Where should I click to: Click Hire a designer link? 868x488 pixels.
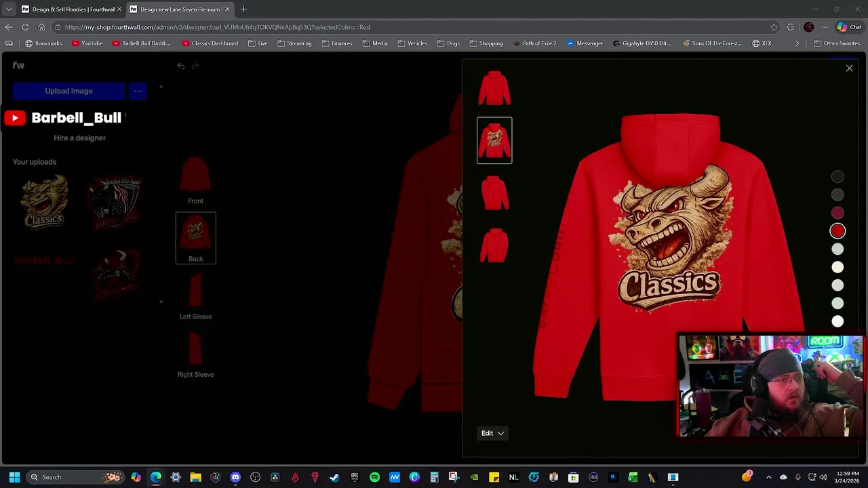tap(79, 138)
